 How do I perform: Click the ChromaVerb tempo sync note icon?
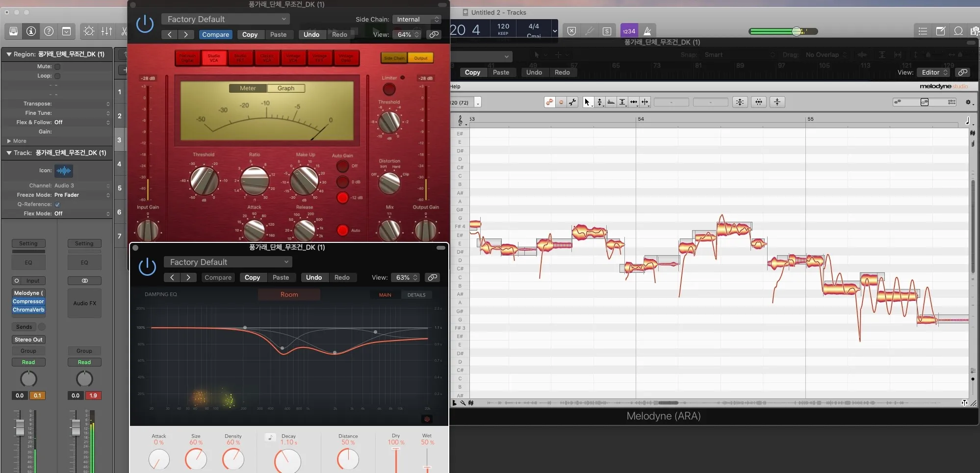point(270,437)
